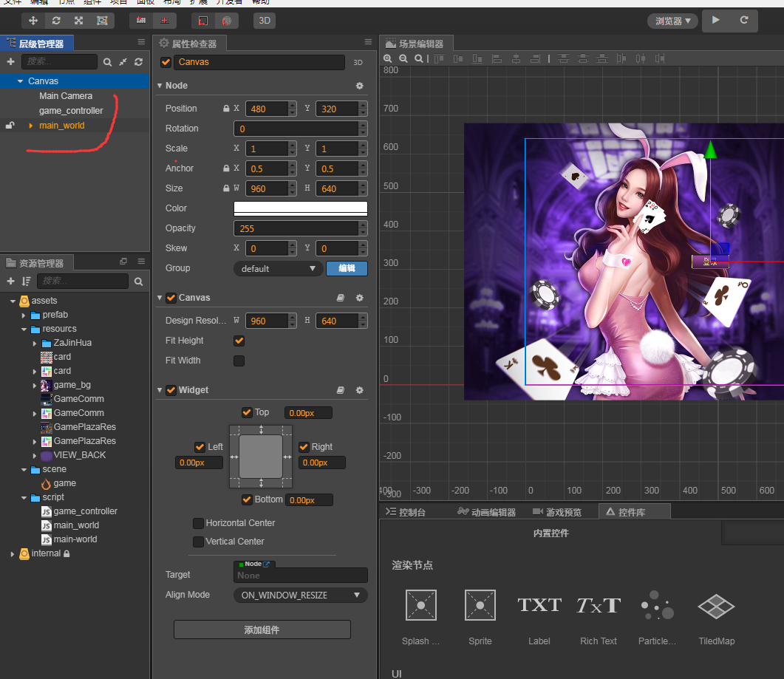Collapse the Node properties section
784x679 pixels.
[160, 86]
